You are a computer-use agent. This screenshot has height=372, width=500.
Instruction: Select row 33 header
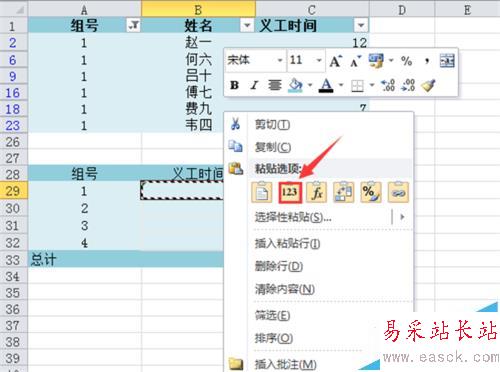click(13, 260)
